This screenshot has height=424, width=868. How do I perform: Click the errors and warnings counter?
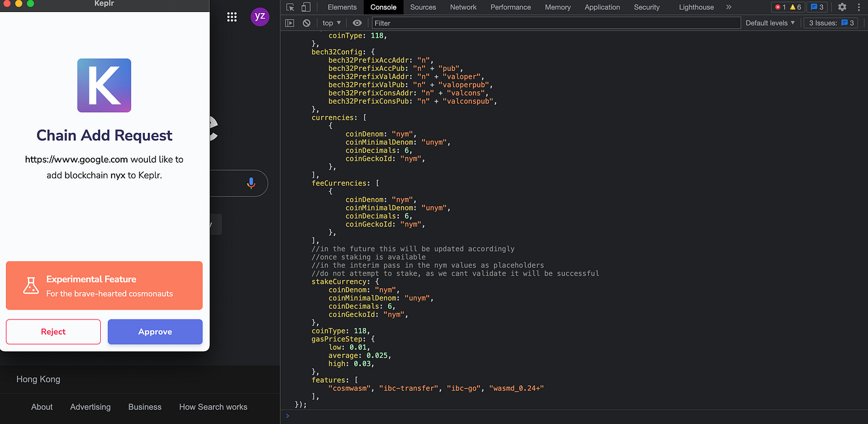pyautogui.click(x=788, y=7)
